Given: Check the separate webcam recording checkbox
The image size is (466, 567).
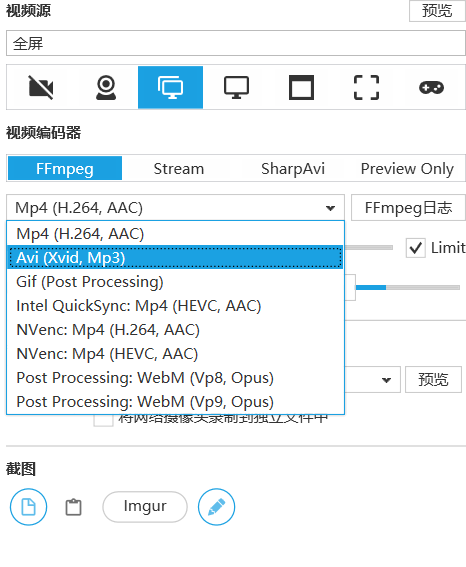Looking at the screenshot, I should pyautogui.click(x=103, y=420).
